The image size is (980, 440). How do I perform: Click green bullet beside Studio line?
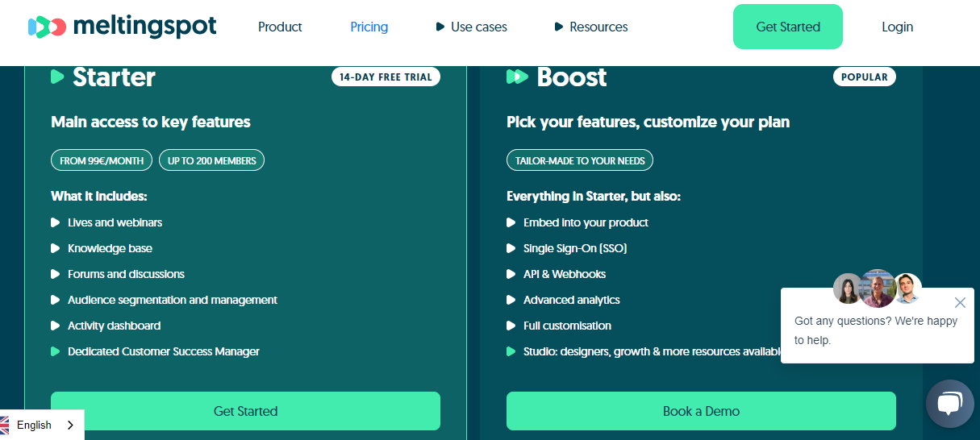(x=511, y=351)
